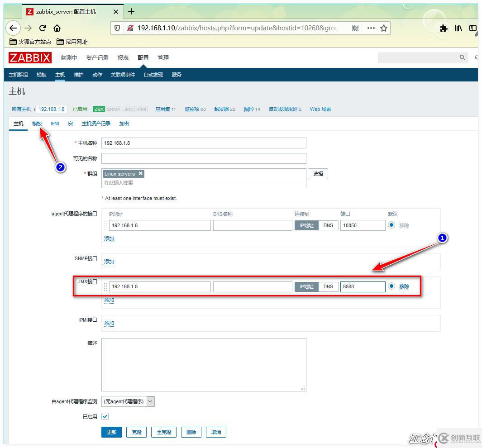
Task: Grab the agent interface drag handle
Action: click(x=105, y=225)
